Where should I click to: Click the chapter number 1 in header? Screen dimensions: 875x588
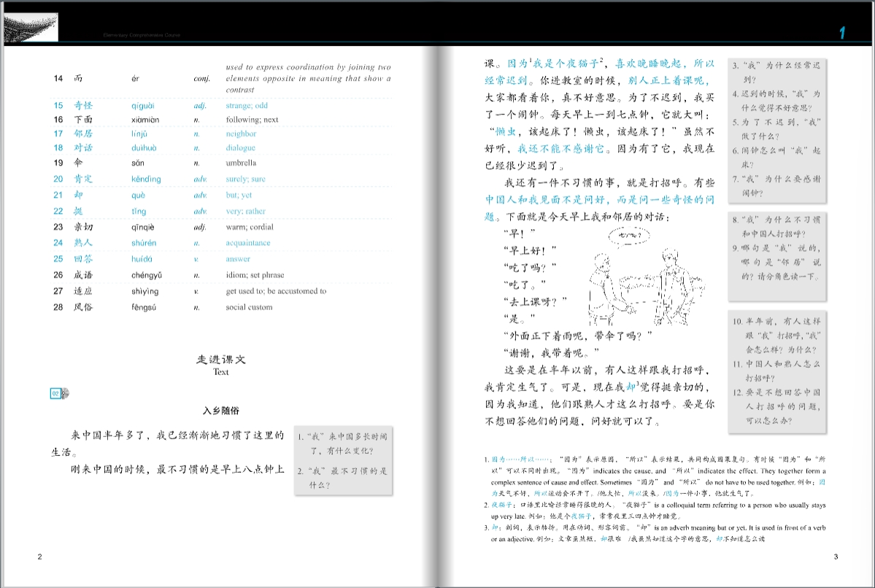point(842,33)
